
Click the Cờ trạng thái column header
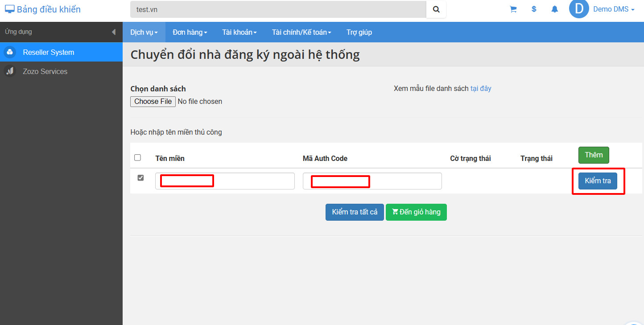(471, 158)
